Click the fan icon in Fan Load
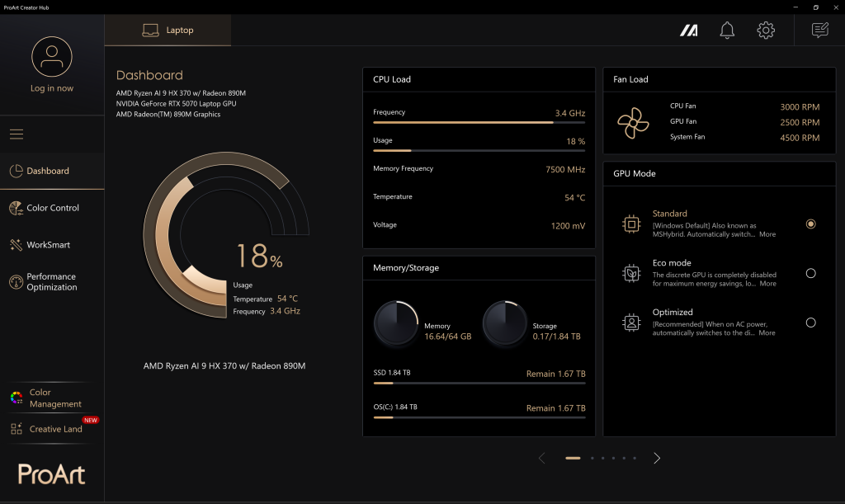 tap(633, 123)
